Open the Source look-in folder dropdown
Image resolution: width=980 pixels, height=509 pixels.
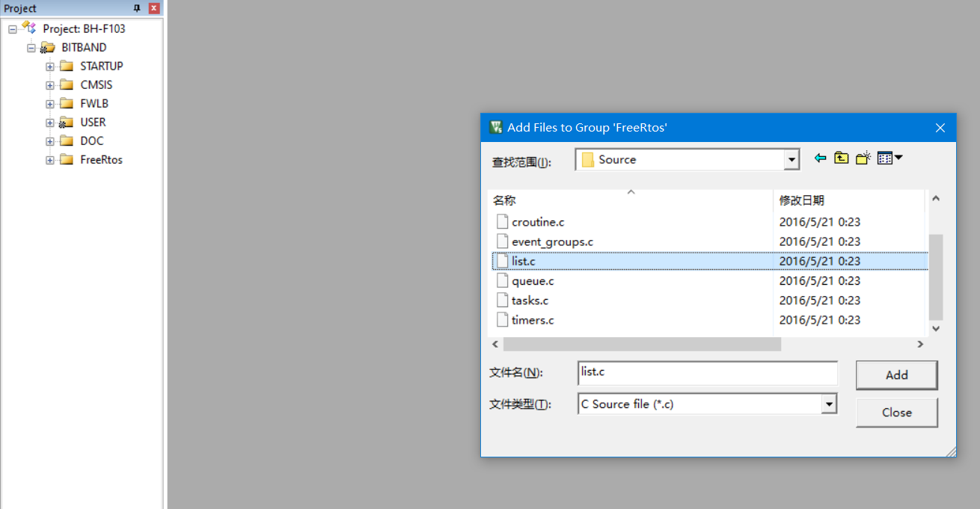click(x=792, y=159)
